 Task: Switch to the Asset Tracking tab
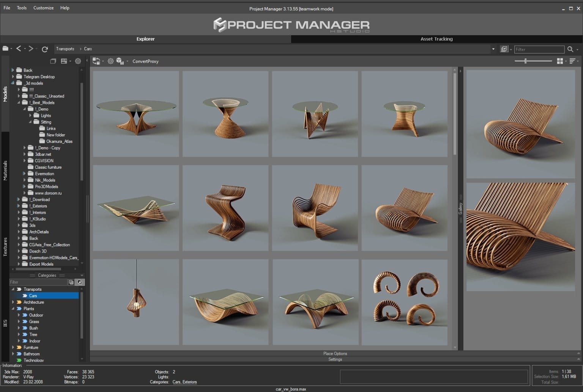(436, 39)
